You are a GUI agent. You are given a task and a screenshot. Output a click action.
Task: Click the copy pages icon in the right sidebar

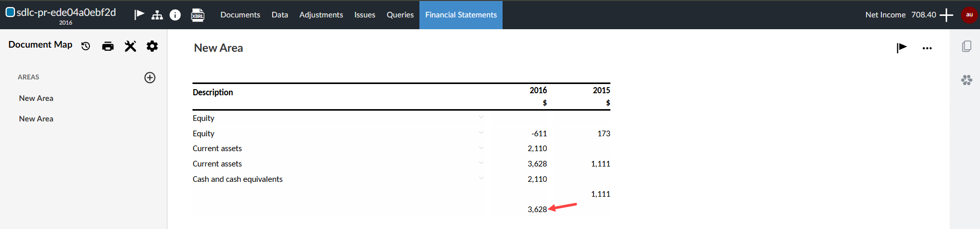(967, 46)
